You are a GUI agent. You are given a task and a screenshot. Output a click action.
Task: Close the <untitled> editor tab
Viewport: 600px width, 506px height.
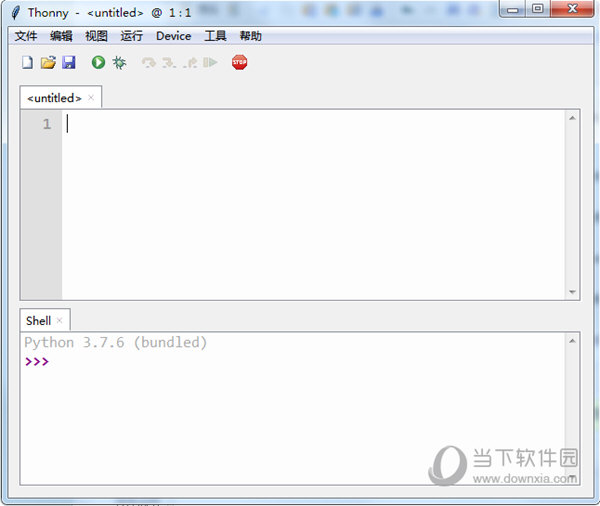point(91,98)
